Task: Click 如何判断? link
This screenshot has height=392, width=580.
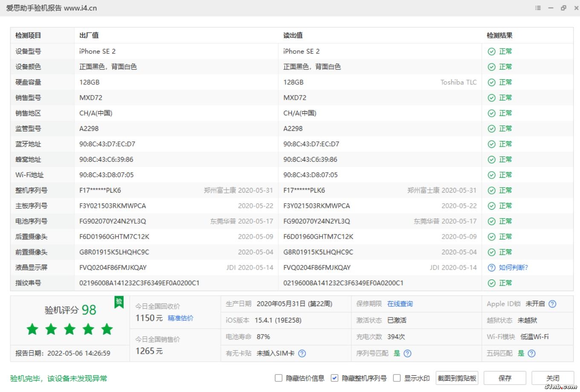Action: coord(513,268)
